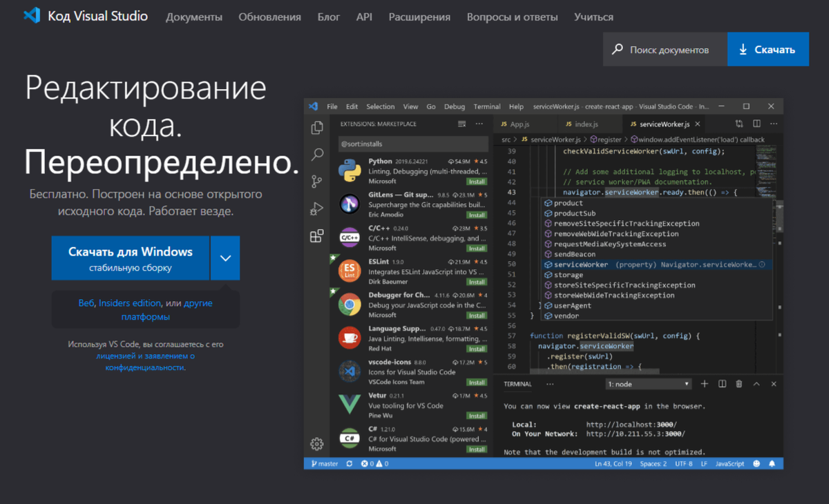The image size is (829, 504).
Task: Click the Поиск документов search field
Action: click(x=665, y=49)
